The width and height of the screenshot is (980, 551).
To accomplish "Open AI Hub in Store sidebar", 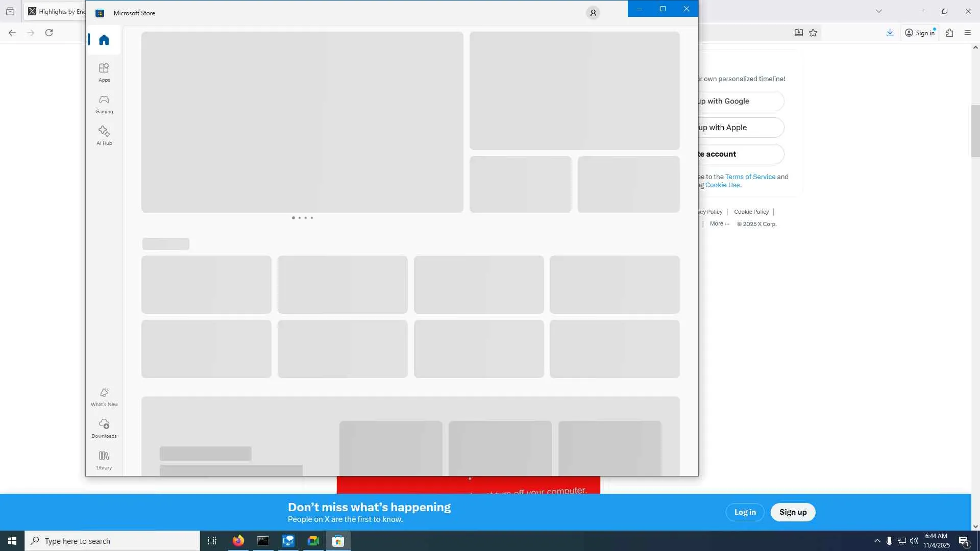I will [104, 135].
